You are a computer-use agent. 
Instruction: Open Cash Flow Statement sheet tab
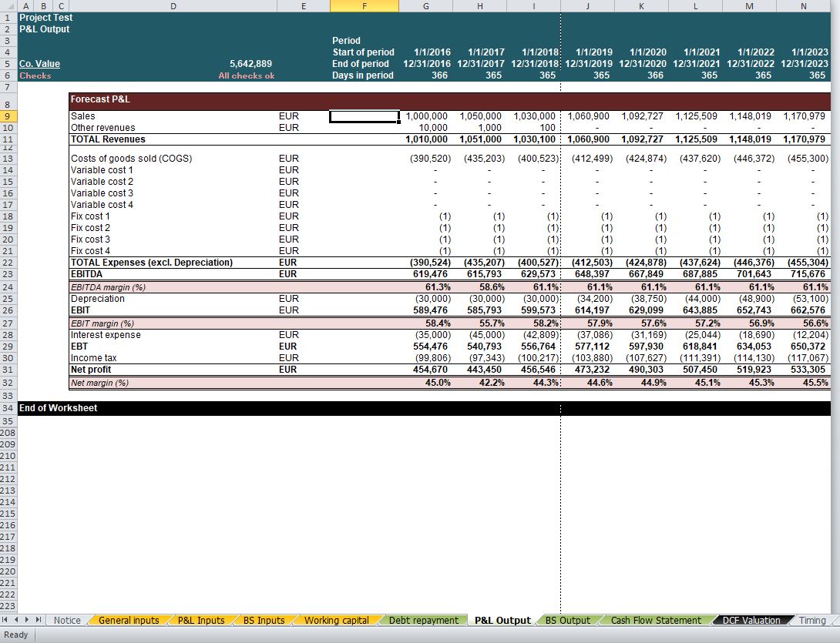click(656, 620)
